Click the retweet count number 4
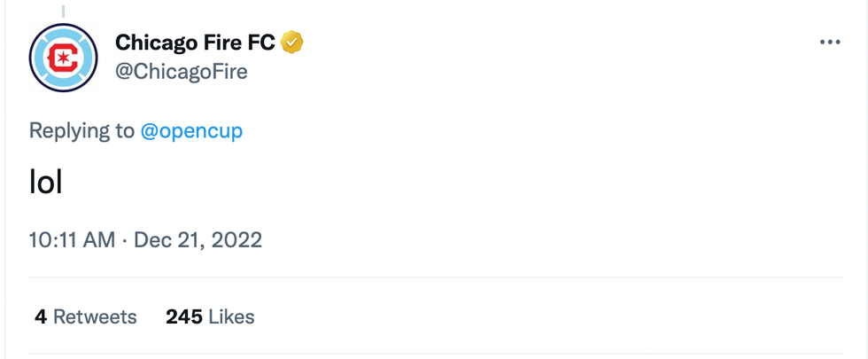 41,316
